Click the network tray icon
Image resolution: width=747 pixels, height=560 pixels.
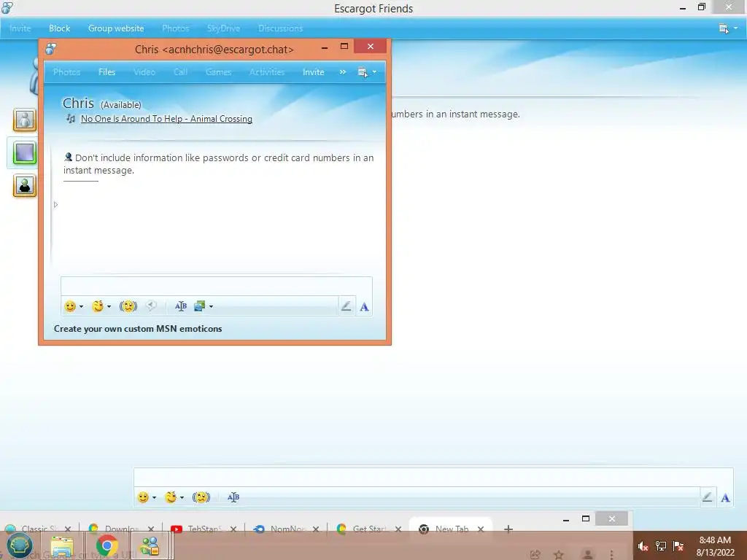point(661,546)
